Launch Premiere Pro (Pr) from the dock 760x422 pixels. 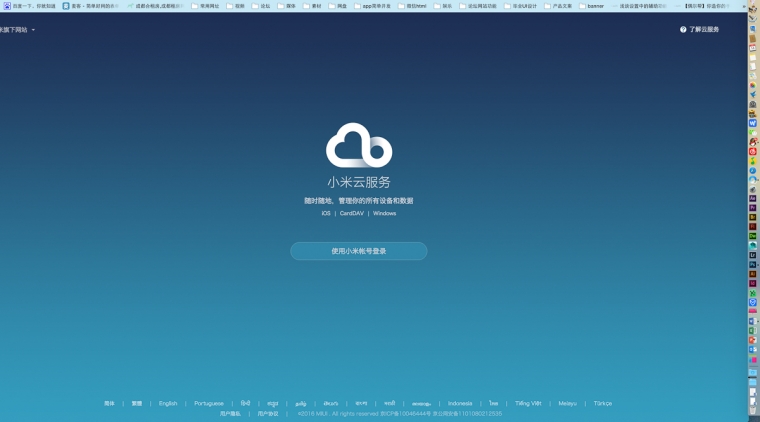tap(753, 208)
